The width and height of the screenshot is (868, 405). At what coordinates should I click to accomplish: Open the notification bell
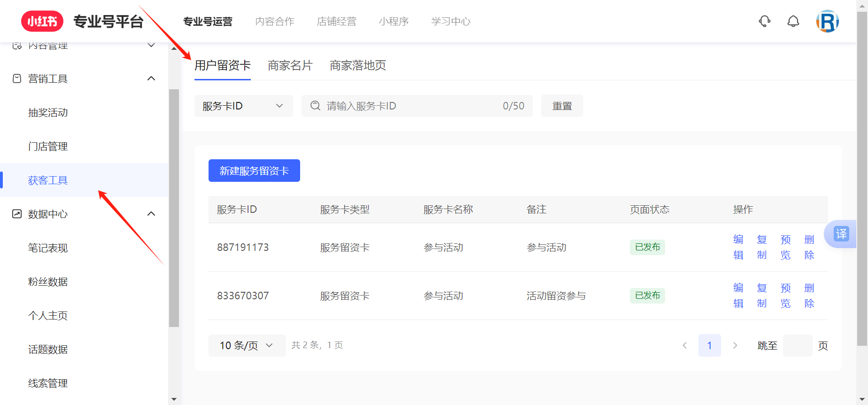pos(793,21)
